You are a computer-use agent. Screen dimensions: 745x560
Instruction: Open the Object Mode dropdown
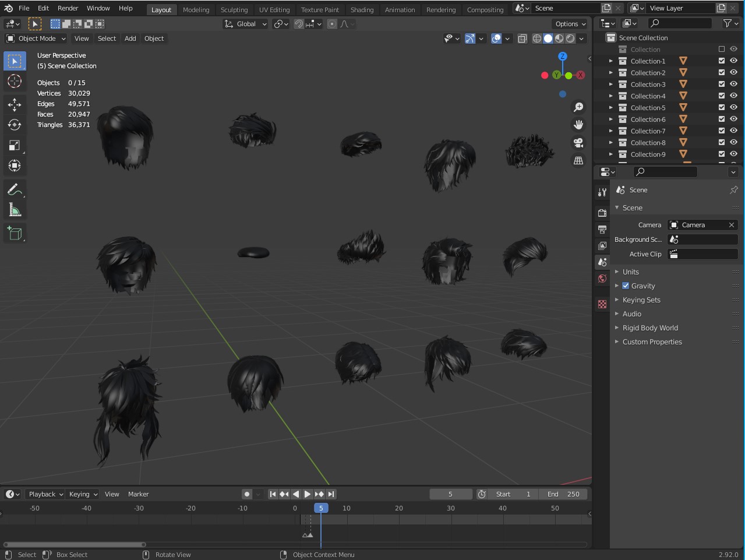point(37,38)
